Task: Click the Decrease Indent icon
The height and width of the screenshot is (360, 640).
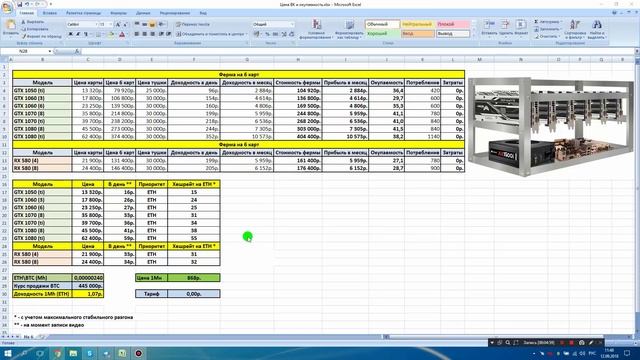Action: (161, 34)
